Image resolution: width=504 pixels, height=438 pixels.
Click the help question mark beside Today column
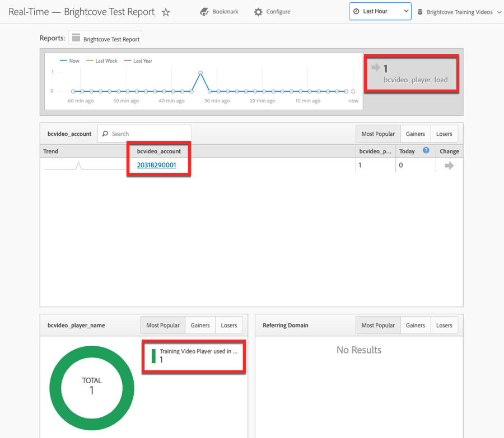click(425, 151)
